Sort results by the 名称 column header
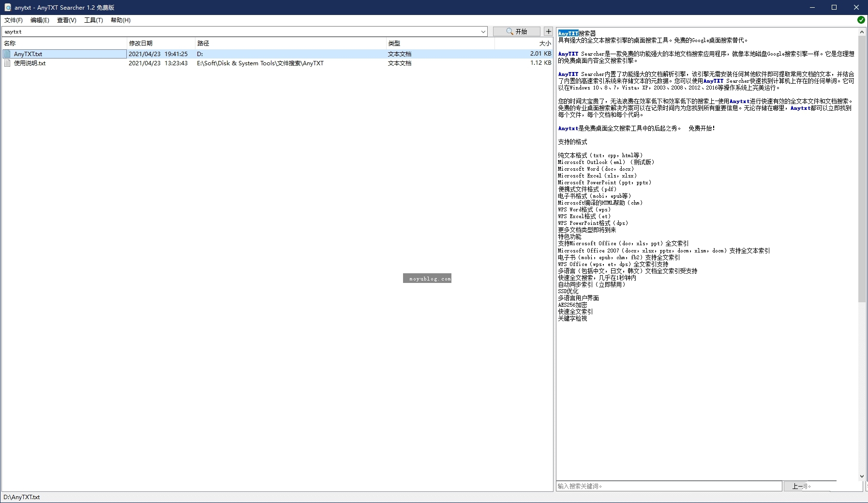Screen dimensions: 868x503 [64, 43]
